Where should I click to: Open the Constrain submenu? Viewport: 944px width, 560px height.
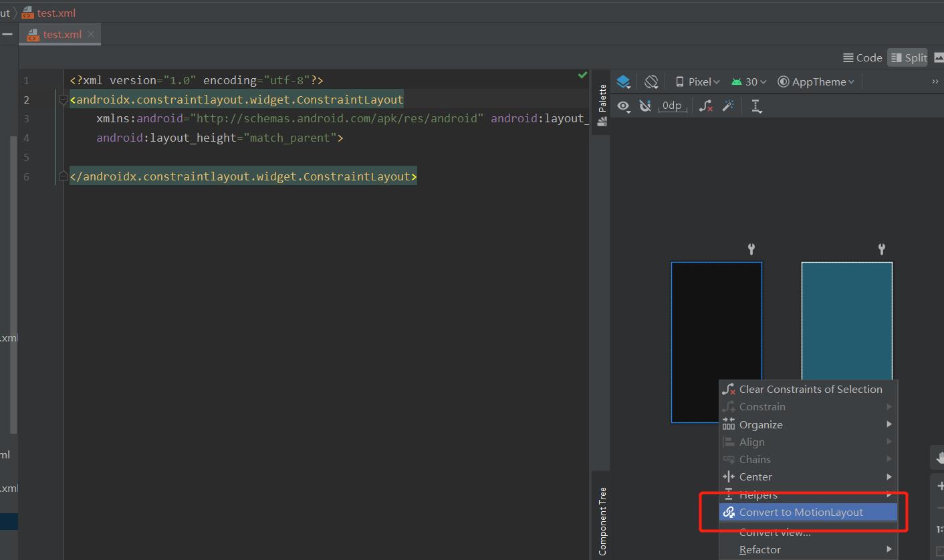808,406
